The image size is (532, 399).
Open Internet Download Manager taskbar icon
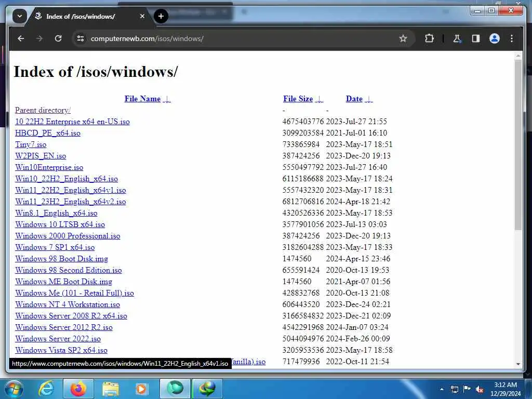point(207,389)
